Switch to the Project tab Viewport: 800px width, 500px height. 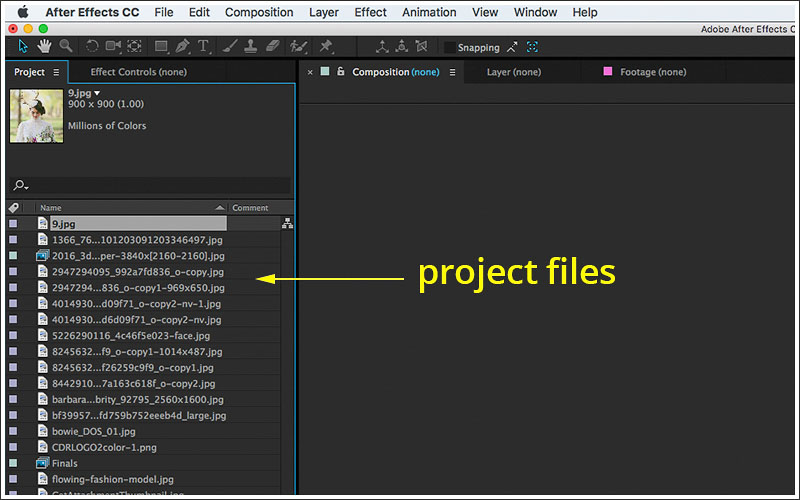click(30, 72)
